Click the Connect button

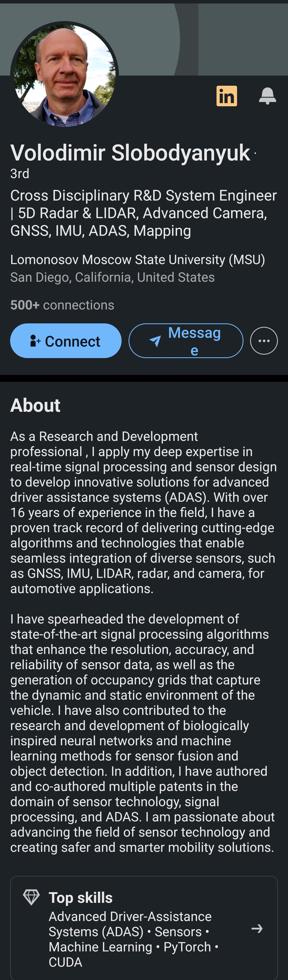[66, 340]
